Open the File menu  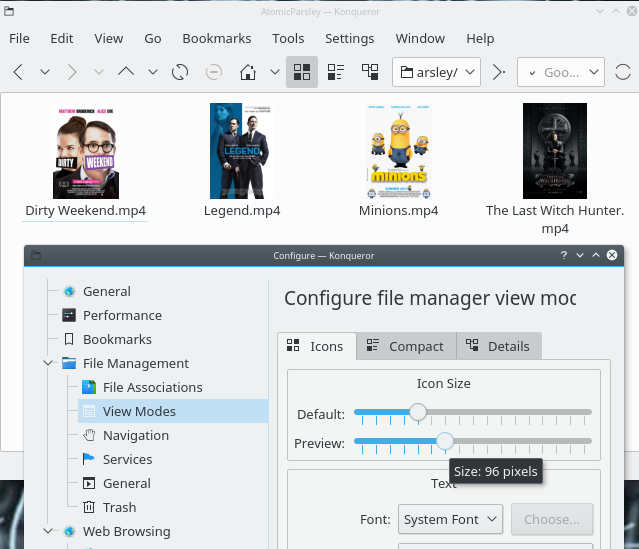tap(19, 38)
